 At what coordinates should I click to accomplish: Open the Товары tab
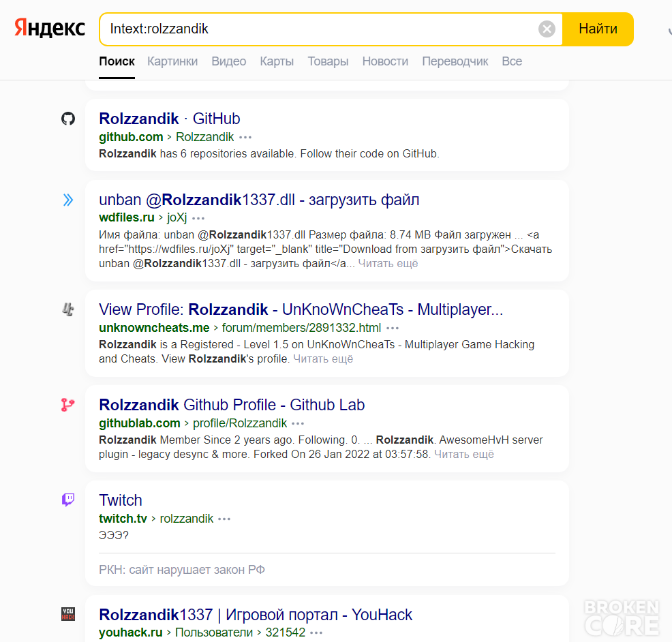point(328,61)
